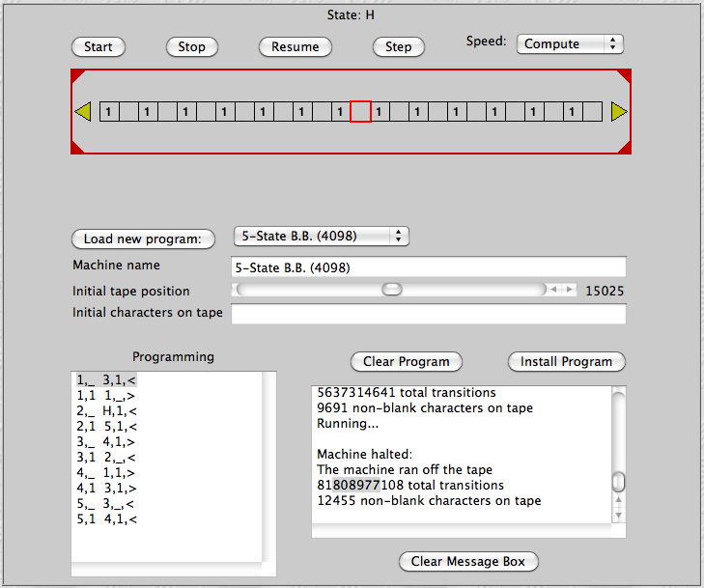This screenshot has width=704, height=588.
Task: Select program line "2,_ H,1,<"
Action: coord(106,411)
